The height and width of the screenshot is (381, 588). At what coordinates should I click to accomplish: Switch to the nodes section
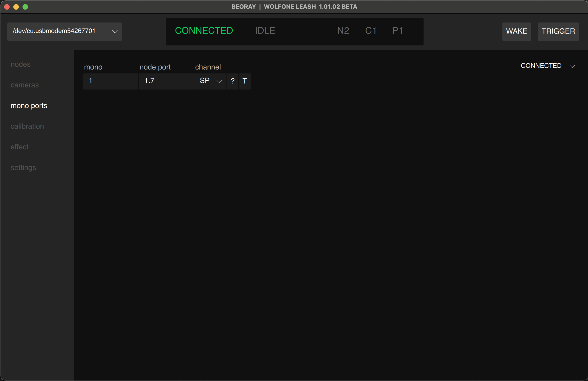click(x=20, y=64)
